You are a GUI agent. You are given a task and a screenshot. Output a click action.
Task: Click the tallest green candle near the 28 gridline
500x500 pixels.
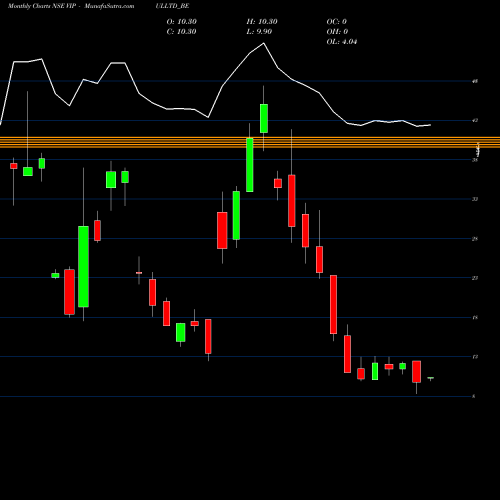pos(83,267)
